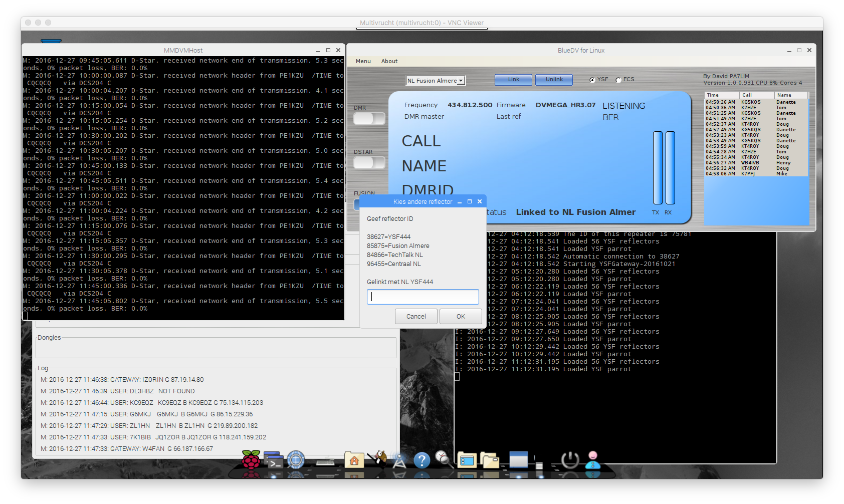Click the clock with magnifier search icon
The image size is (844, 504).
(443, 458)
